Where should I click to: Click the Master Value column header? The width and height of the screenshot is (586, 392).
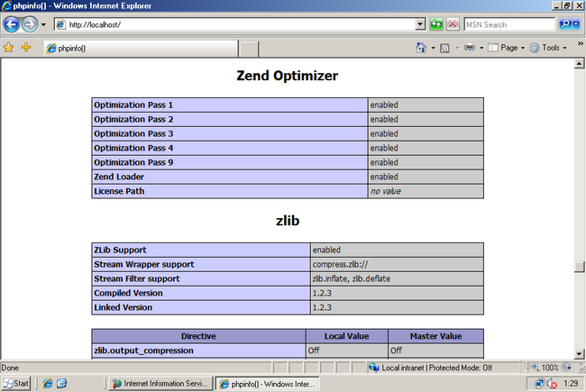435,336
